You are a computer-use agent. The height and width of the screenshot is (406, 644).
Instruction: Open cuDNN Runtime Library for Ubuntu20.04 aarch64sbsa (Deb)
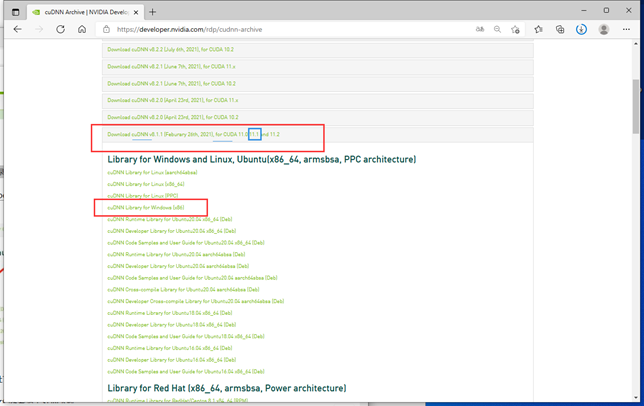176,254
